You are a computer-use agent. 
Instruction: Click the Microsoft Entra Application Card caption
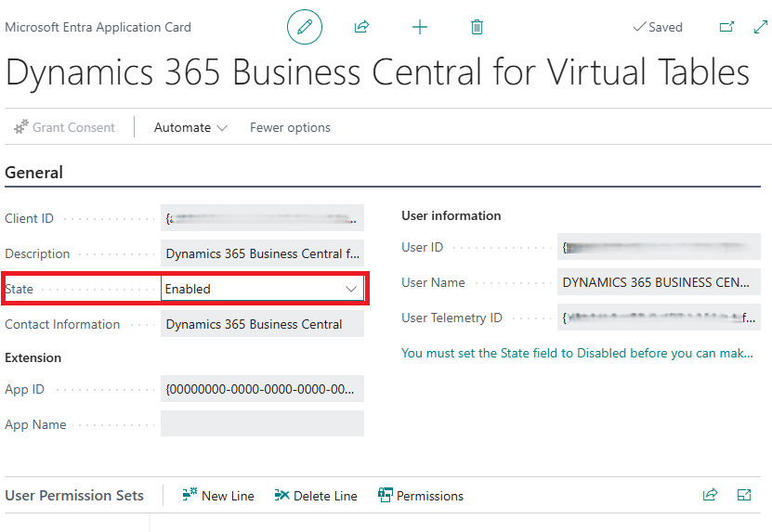coord(98,27)
